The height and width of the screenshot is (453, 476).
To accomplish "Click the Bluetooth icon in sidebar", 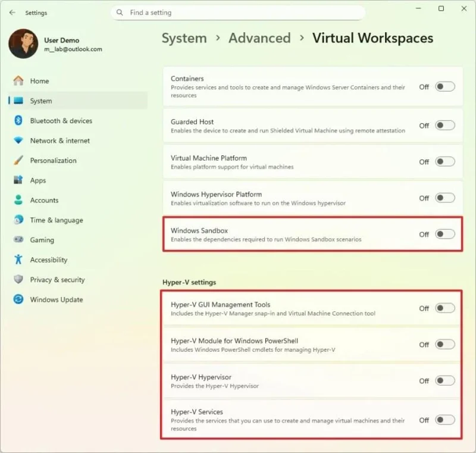I will click(18, 120).
